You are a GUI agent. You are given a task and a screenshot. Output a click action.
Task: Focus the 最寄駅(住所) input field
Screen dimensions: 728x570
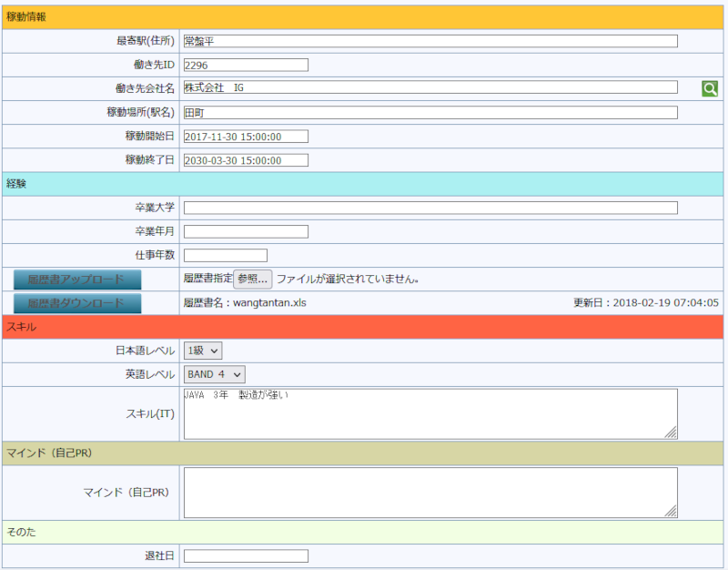pos(430,41)
